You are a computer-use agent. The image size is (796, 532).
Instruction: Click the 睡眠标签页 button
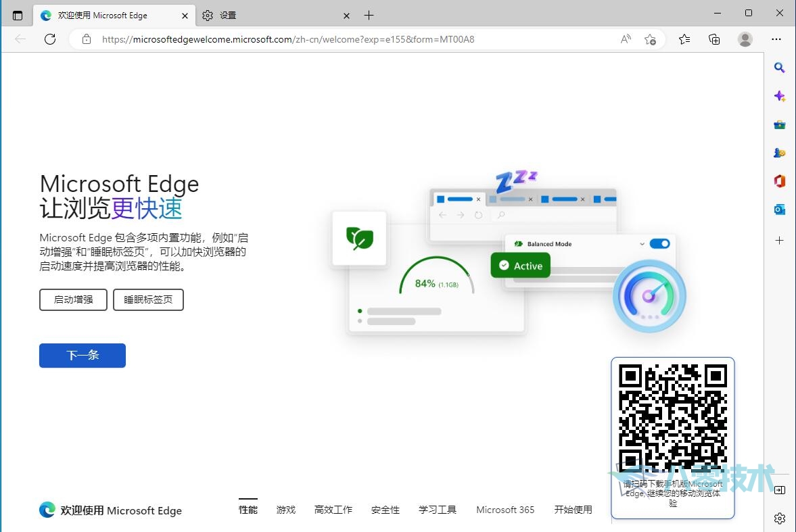(148, 299)
